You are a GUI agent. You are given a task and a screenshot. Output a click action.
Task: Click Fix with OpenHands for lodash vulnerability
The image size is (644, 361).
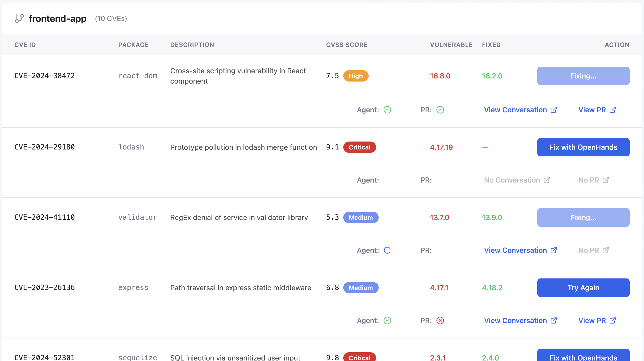(x=583, y=147)
